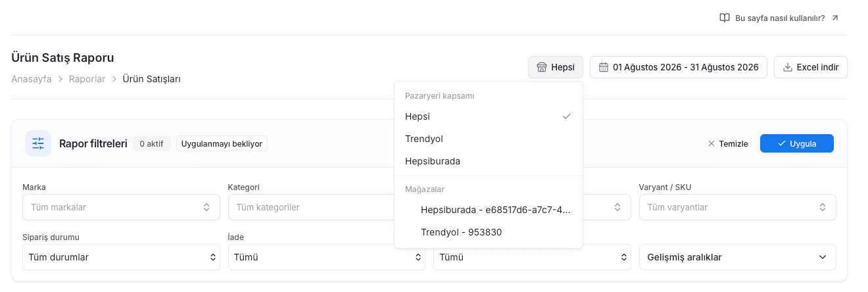Click the Excel indir button
Screen dimensions: 868x292
point(811,67)
